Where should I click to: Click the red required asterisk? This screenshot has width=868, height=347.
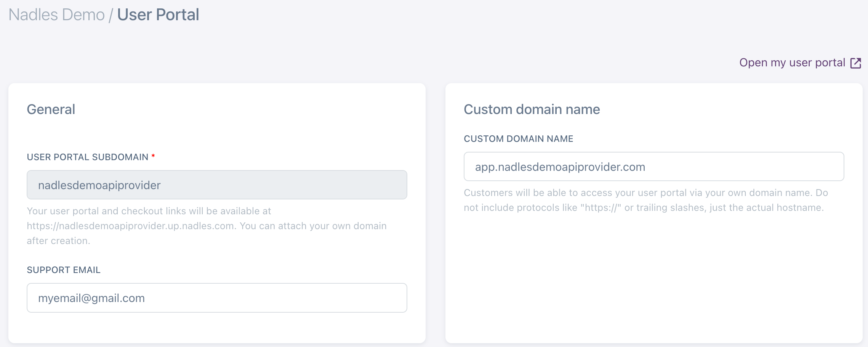153,156
